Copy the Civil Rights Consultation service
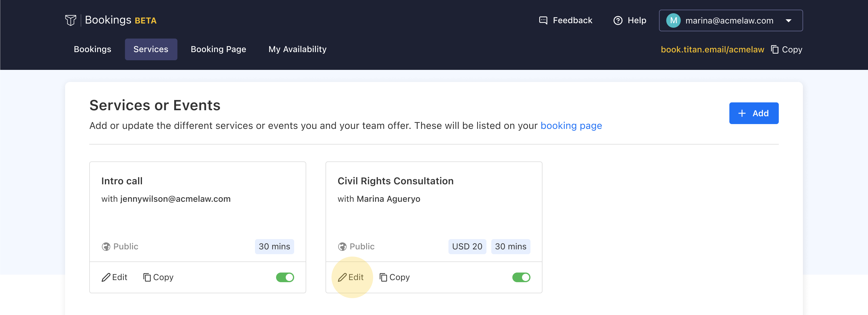 coord(394,277)
